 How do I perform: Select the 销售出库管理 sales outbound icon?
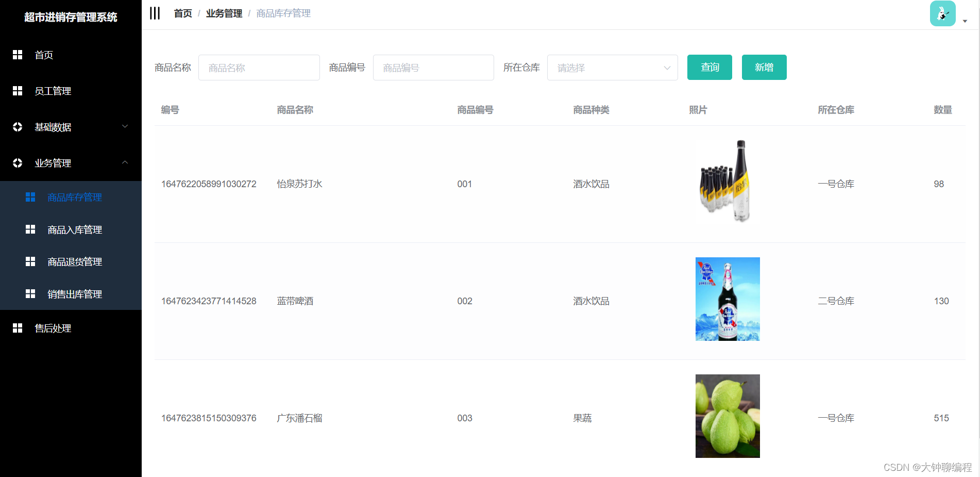pos(30,294)
